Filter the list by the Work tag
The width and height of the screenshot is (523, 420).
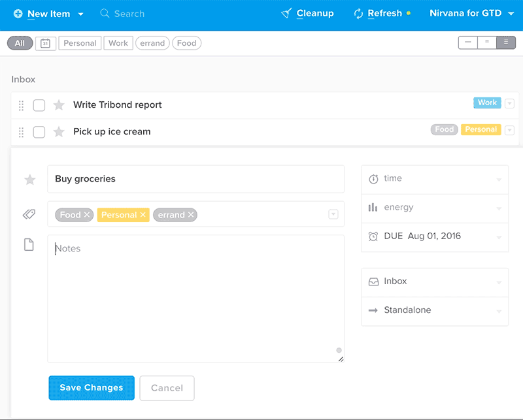[x=118, y=43]
